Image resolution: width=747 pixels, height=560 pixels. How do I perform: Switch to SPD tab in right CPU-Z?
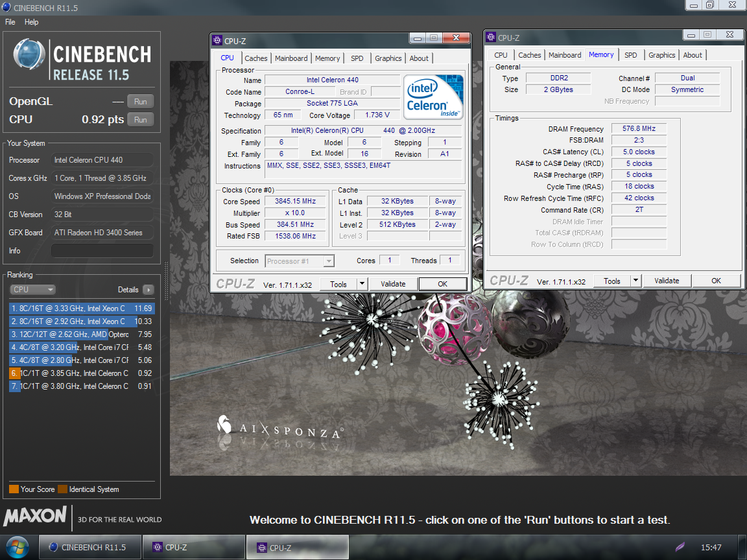click(631, 54)
